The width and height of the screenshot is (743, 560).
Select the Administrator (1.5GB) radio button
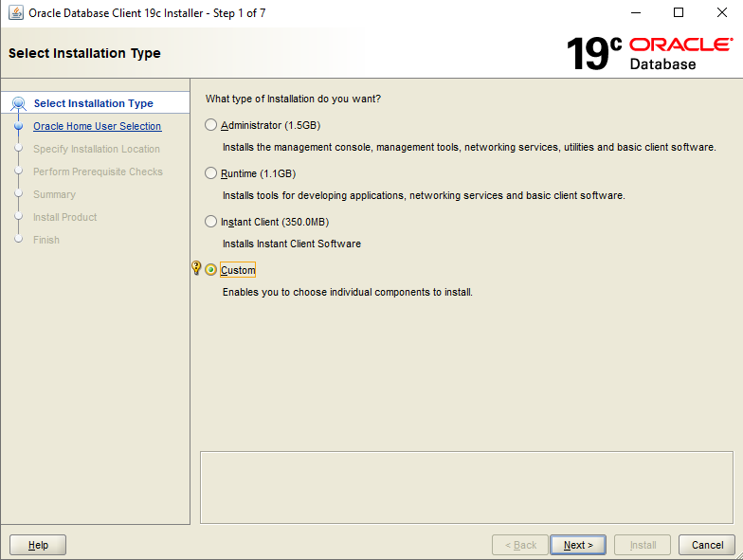click(210, 125)
